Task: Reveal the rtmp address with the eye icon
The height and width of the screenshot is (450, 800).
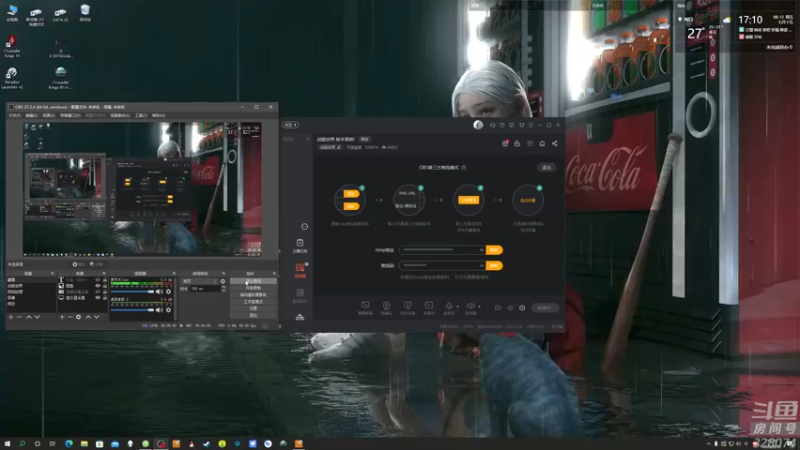Action: click(481, 250)
